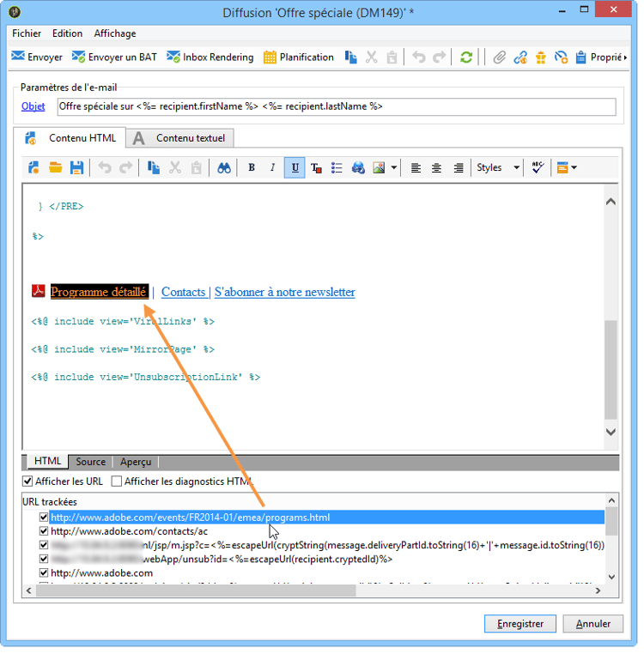
Task: Click the orange gift offers icon
Action: [540, 58]
